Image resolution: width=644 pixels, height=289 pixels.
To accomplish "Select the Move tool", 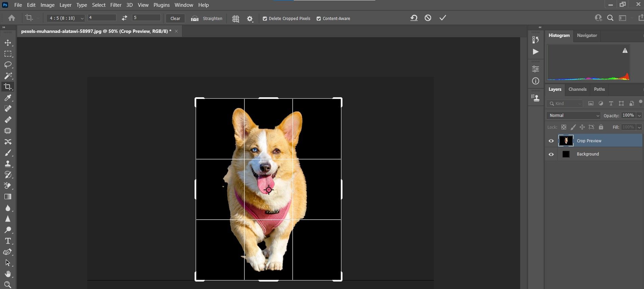I will [x=8, y=43].
